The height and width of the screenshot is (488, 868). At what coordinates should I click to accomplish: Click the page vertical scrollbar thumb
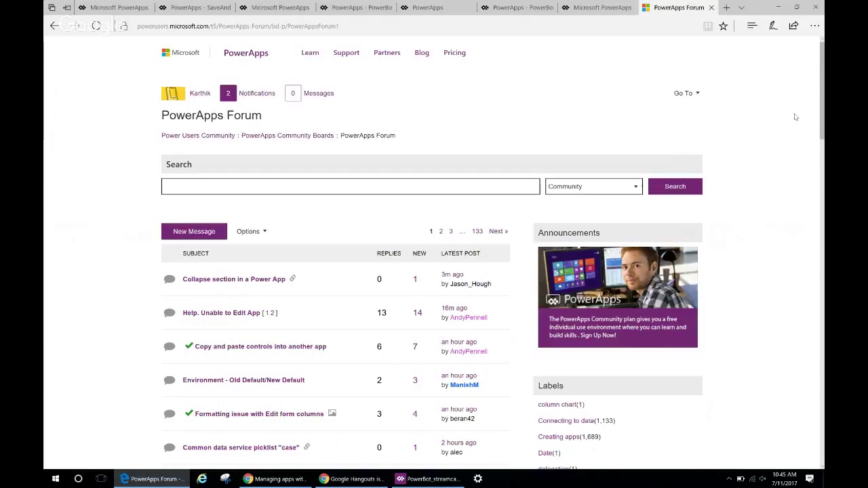pyautogui.click(x=822, y=89)
